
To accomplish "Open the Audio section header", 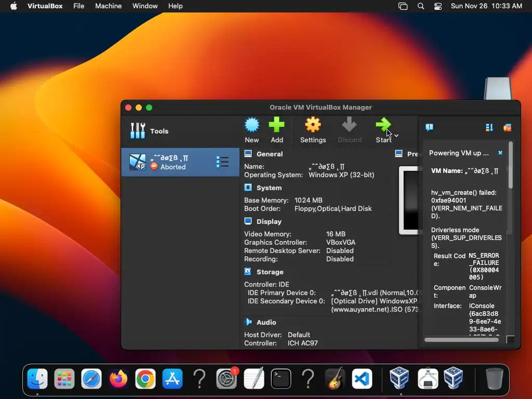I will (267, 322).
